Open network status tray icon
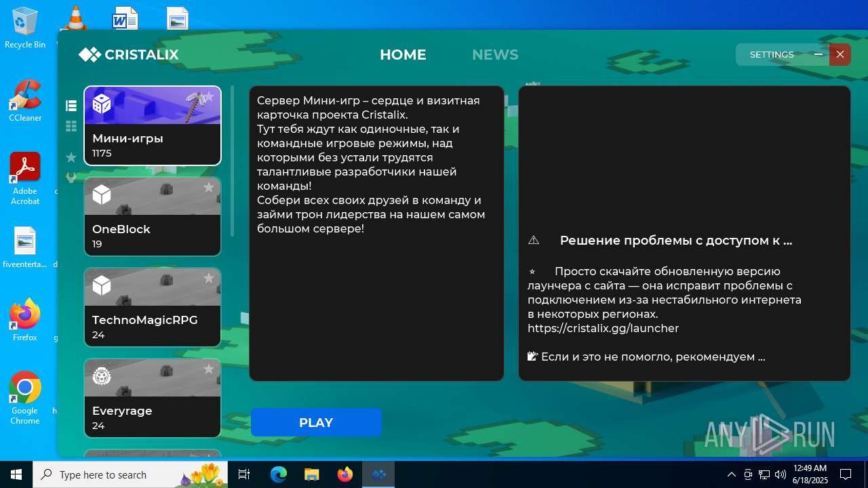Image resolution: width=868 pixels, height=488 pixels. click(764, 474)
